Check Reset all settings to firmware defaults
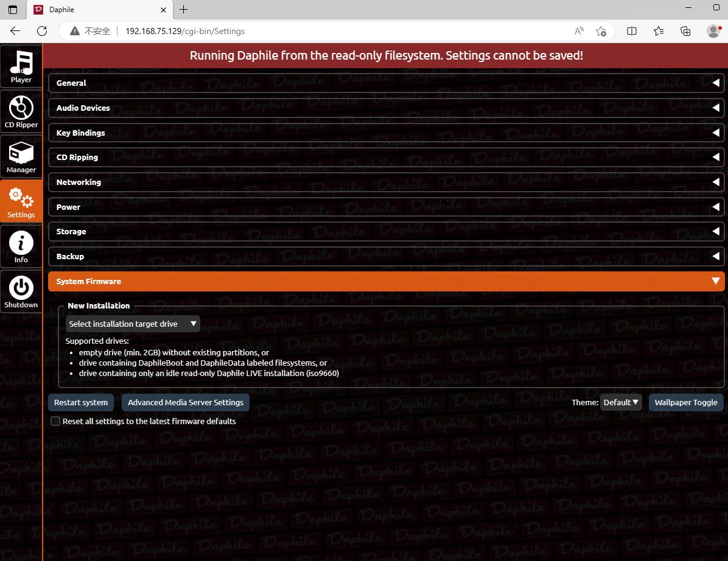Image resolution: width=728 pixels, height=561 pixels. [x=55, y=421]
